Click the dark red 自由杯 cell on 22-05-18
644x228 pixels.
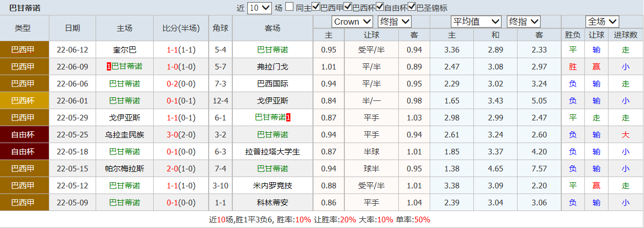[24, 152]
